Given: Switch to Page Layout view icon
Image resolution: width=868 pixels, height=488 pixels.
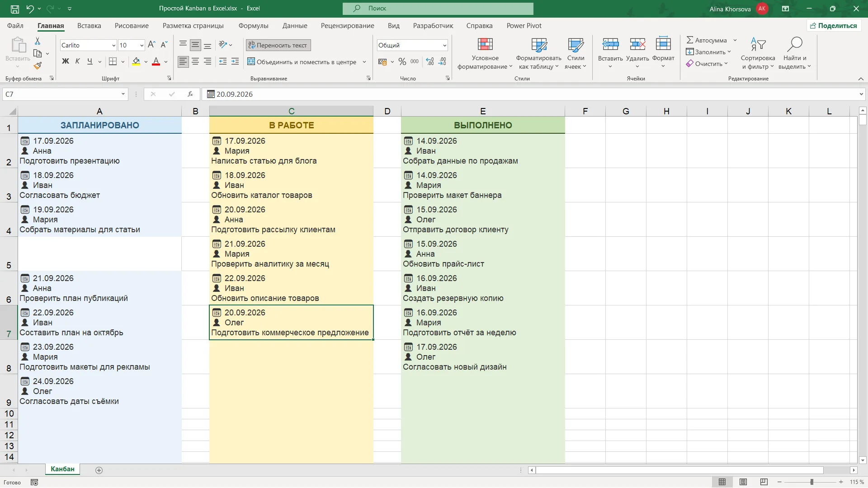Looking at the screenshot, I should pyautogui.click(x=743, y=482).
